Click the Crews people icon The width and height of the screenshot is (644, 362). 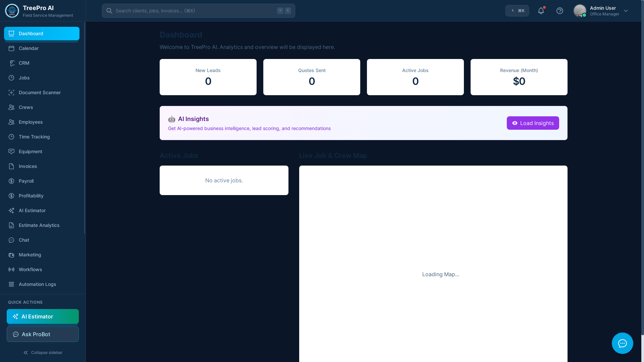11,107
